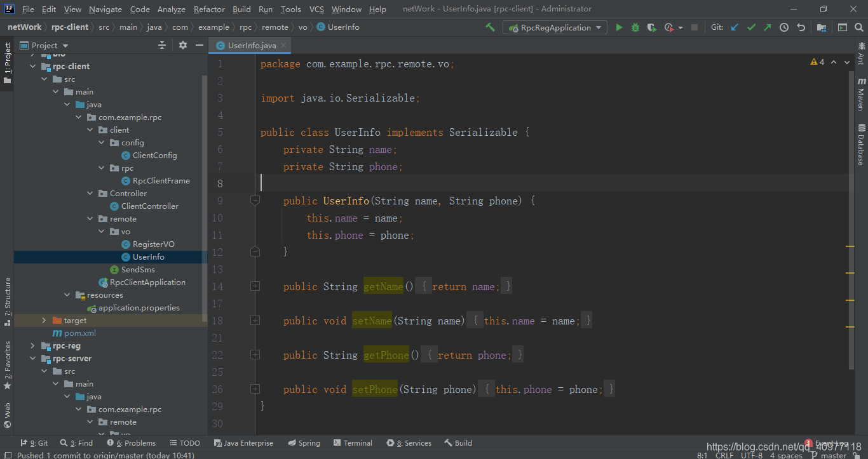This screenshot has height=459, width=868.
Task: Open Project panel settings gear
Action: 183,45
